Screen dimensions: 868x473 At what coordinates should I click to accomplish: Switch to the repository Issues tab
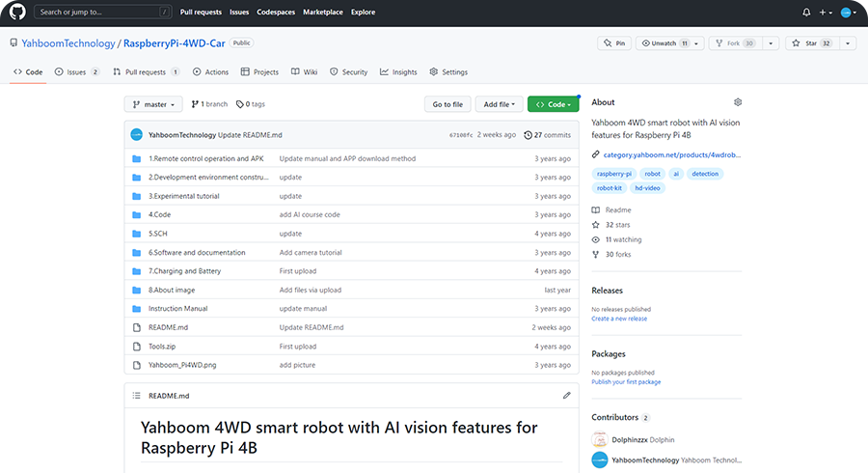coord(77,72)
